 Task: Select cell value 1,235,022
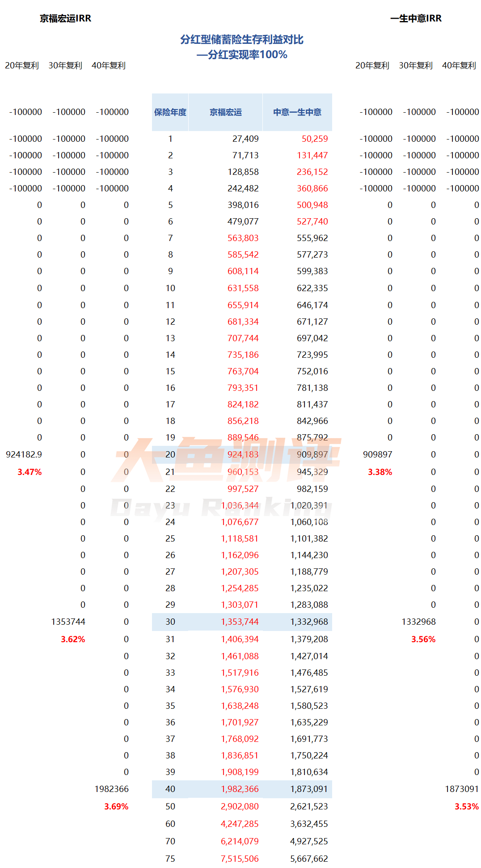coord(309,588)
